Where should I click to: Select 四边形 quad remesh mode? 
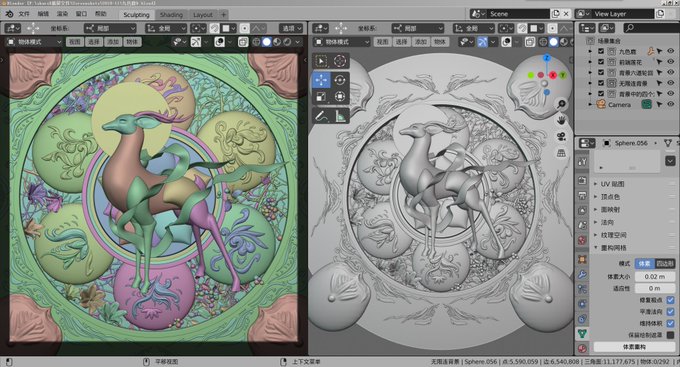click(665, 263)
